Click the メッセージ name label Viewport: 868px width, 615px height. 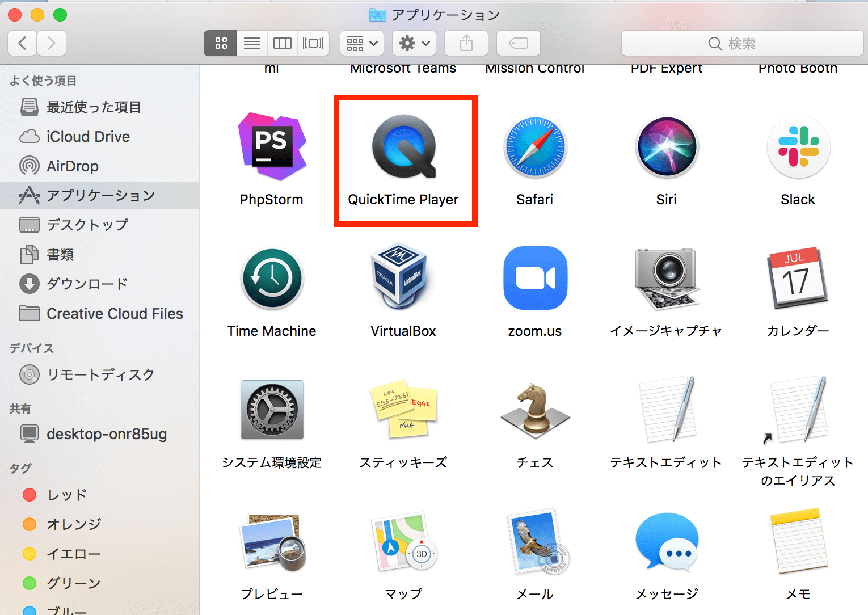tap(667, 594)
